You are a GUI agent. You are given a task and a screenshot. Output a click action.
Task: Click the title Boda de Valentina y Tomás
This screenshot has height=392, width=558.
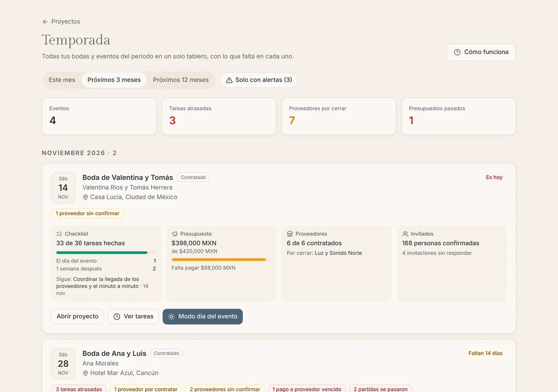tap(128, 178)
